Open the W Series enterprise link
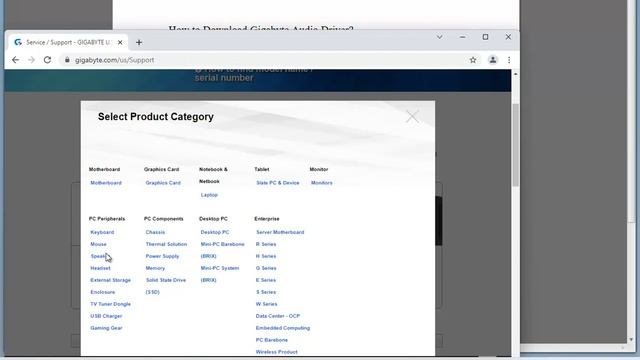Viewport: 640px width, 360px height. coord(266,304)
